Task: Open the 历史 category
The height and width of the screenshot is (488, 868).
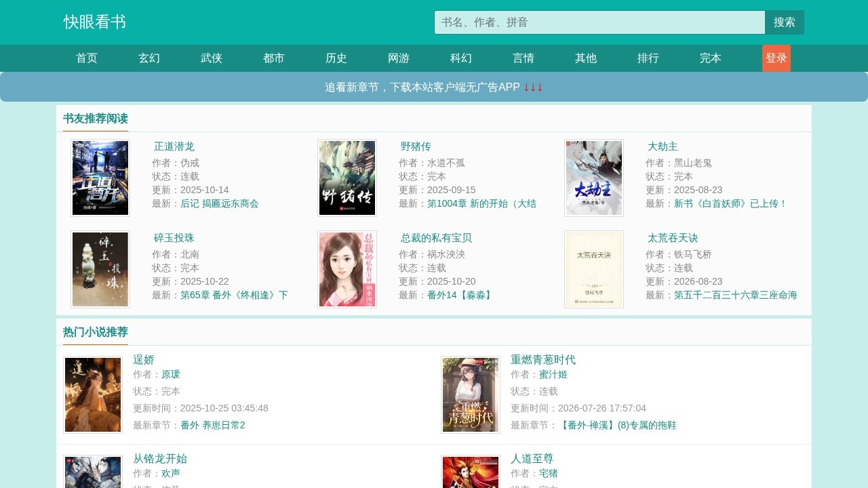Action: tap(336, 58)
